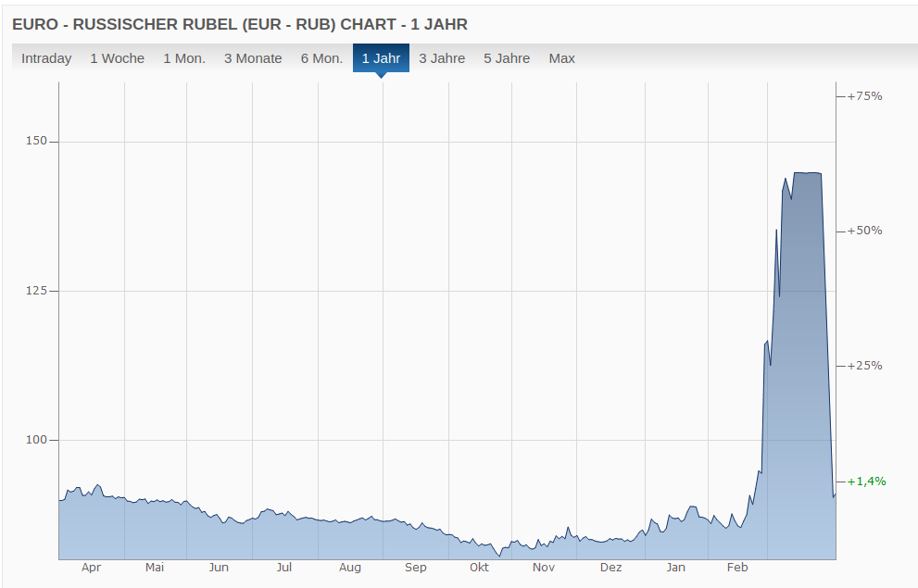Click the Okt label on the time axis
Viewport: 918px width, 588px height.
coord(479,568)
